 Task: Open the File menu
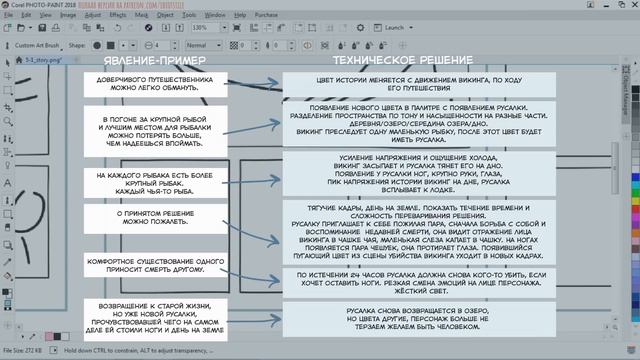[x=9, y=15]
